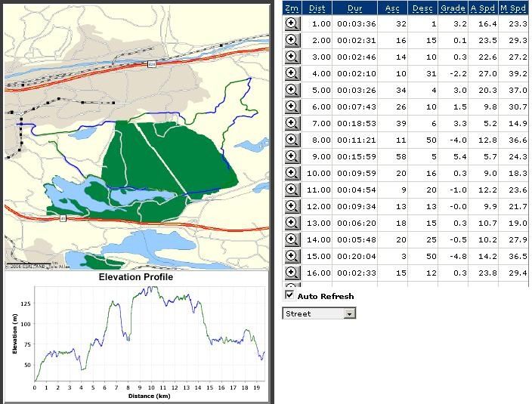Zoom to the 2.00 km split
This screenshot has height=404, width=532.
click(x=292, y=40)
